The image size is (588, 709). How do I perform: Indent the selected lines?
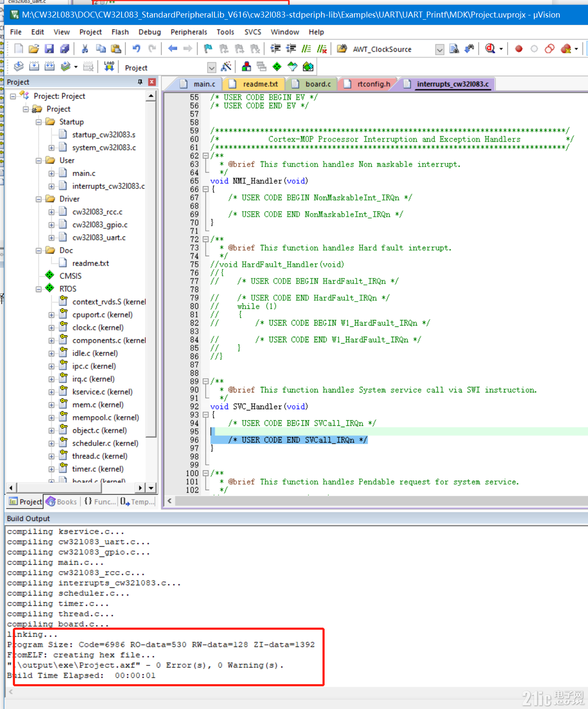click(x=276, y=49)
